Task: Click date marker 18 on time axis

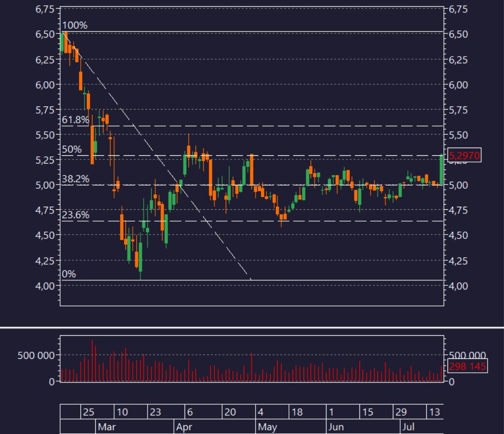Action: 297,412
